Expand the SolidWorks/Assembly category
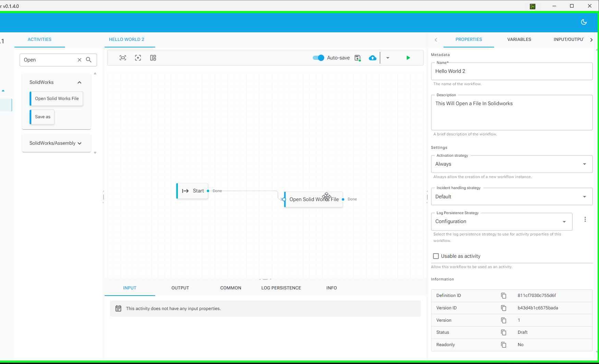This screenshot has width=599, height=364. [x=79, y=143]
